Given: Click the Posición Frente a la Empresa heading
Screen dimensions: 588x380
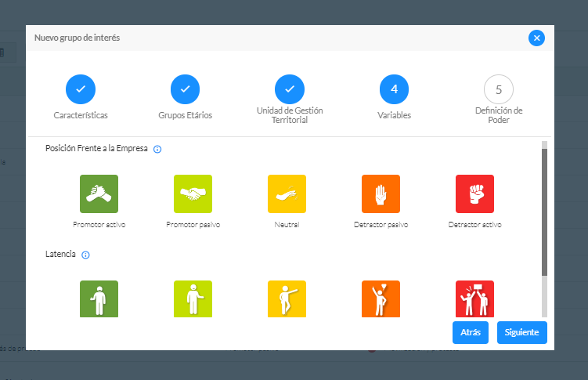Looking at the screenshot, I should point(96,149).
